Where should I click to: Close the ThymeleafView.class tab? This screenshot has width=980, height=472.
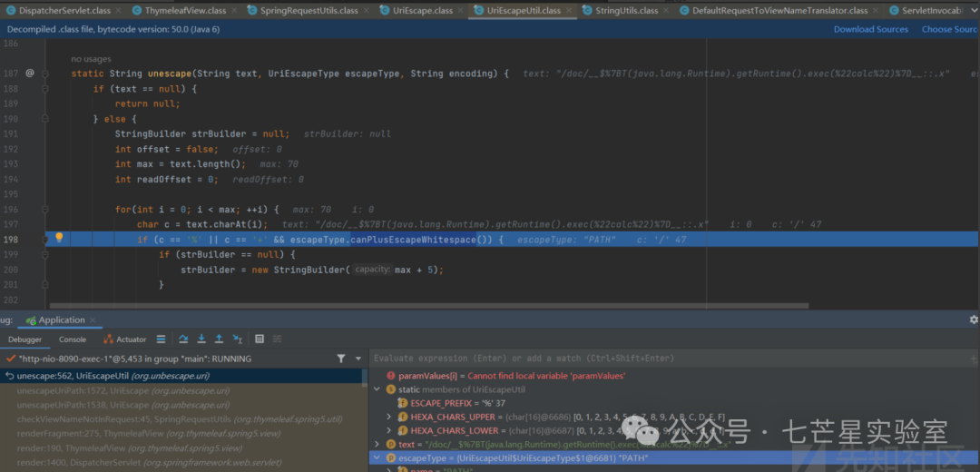234,11
